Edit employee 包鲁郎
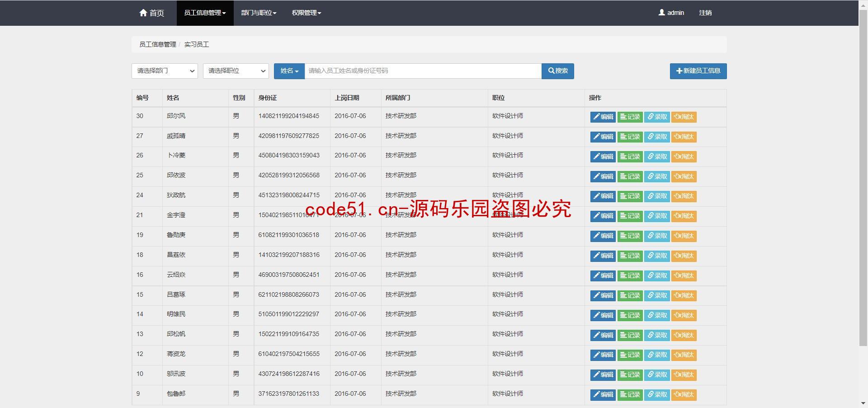868x408 pixels. point(603,395)
